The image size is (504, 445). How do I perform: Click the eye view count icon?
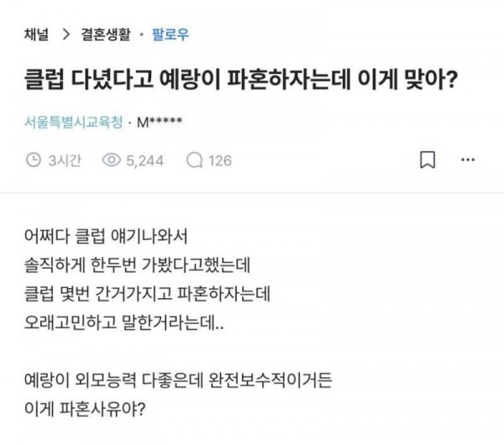click(x=111, y=160)
